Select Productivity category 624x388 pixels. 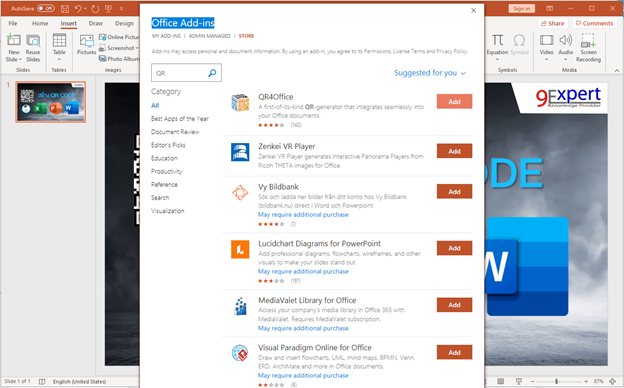[166, 171]
